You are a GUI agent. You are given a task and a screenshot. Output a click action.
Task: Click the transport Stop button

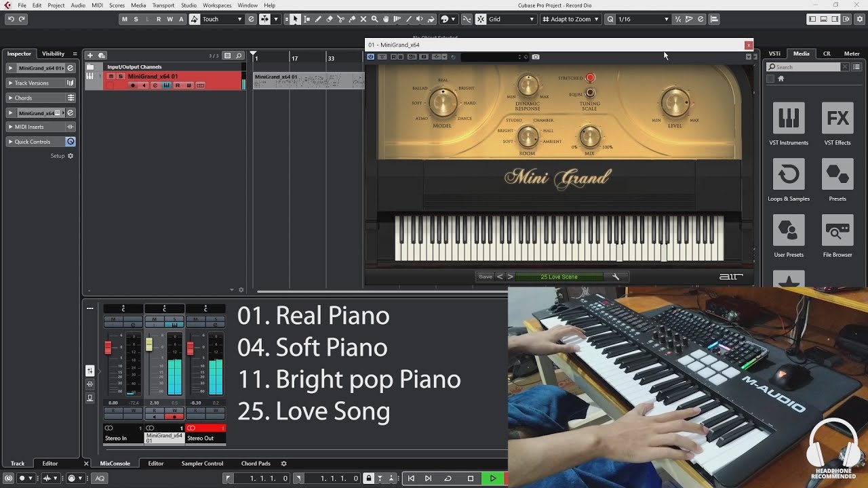click(471, 479)
